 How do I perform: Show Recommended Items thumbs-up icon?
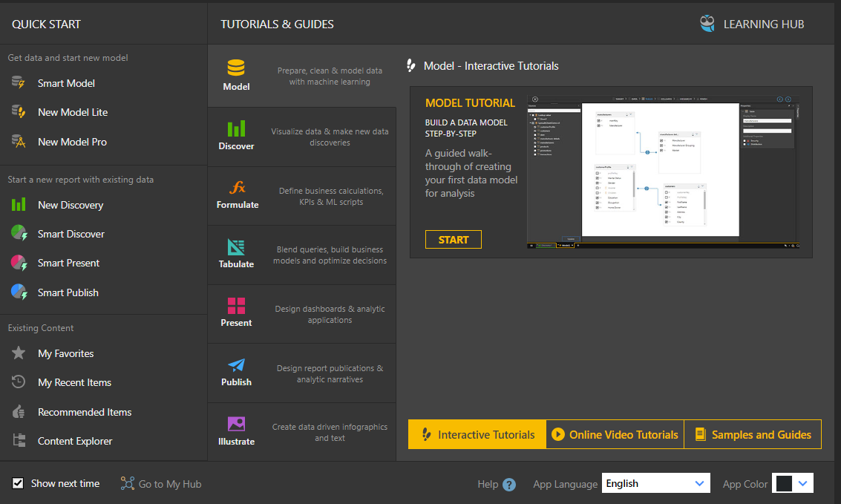19,411
